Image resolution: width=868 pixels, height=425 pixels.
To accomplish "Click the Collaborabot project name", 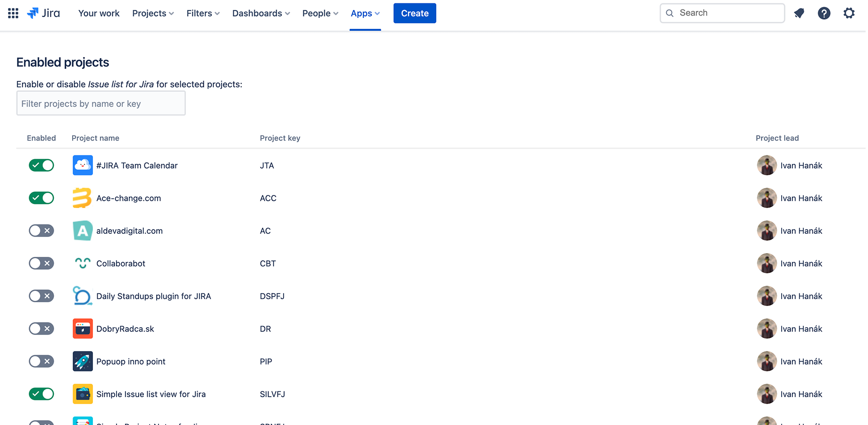I will [x=121, y=263].
